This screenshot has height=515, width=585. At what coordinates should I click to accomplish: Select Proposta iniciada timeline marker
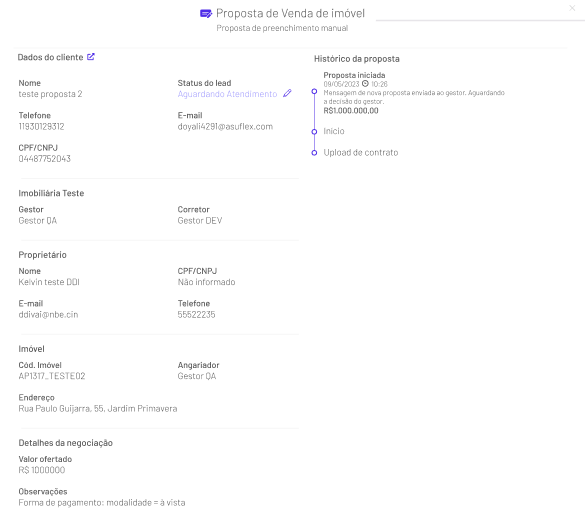(x=314, y=91)
